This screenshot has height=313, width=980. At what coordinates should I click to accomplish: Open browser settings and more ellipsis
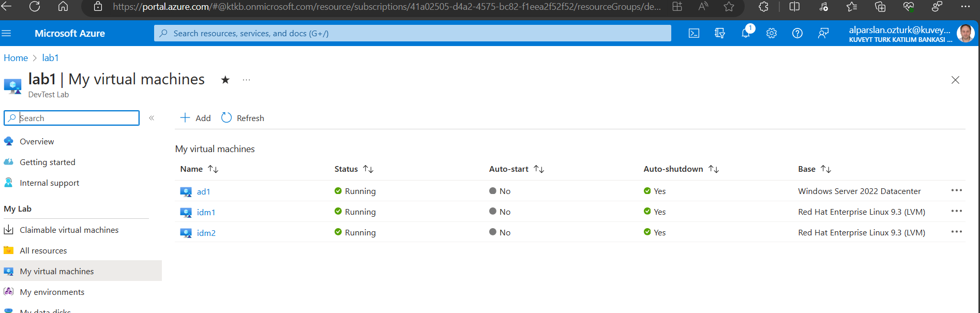click(965, 7)
